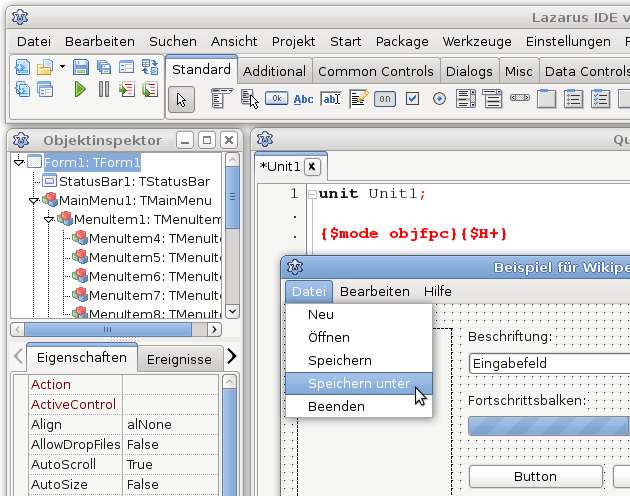The width and height of the screenshot is (630, 496).
Task: Collapse the MenuItem1: TMenuItem node
Action: [x=49, y=219]
